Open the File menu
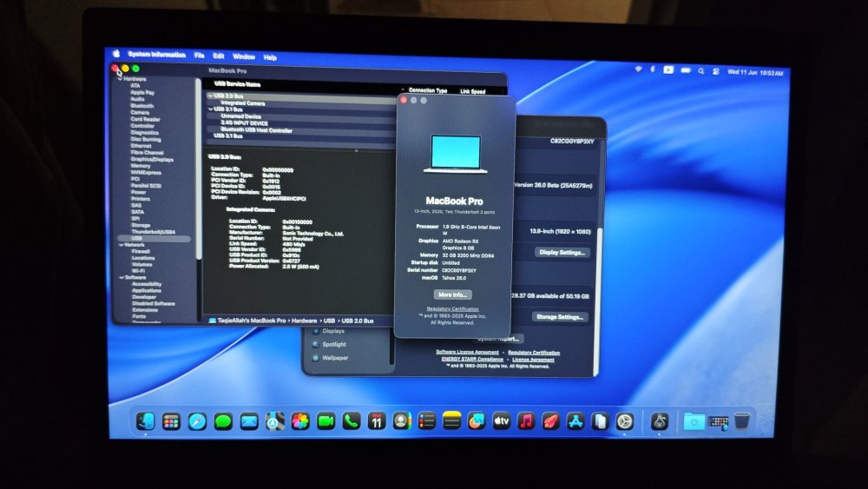868x489 pixels. coord(200,56)
